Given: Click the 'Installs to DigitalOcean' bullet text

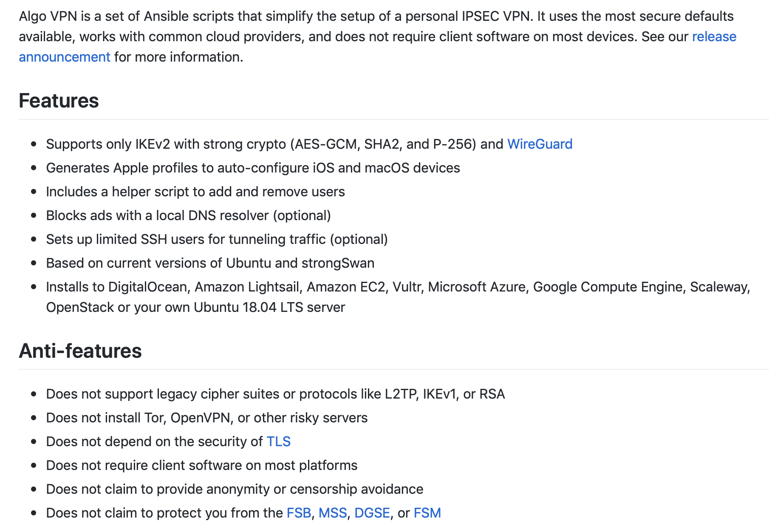Looking at the screenshot, I should pyautogui.click(x=398, y=297).
